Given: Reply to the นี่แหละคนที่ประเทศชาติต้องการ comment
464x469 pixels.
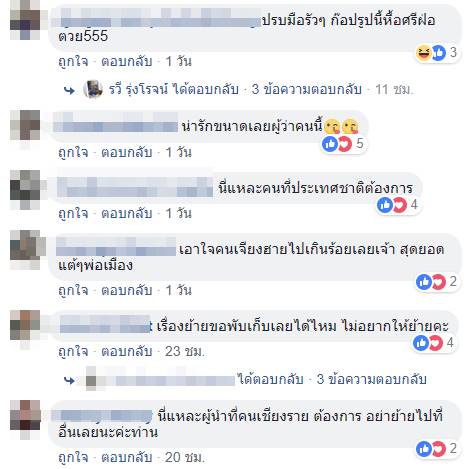Looking at the screenshot, I should point(127,213).
